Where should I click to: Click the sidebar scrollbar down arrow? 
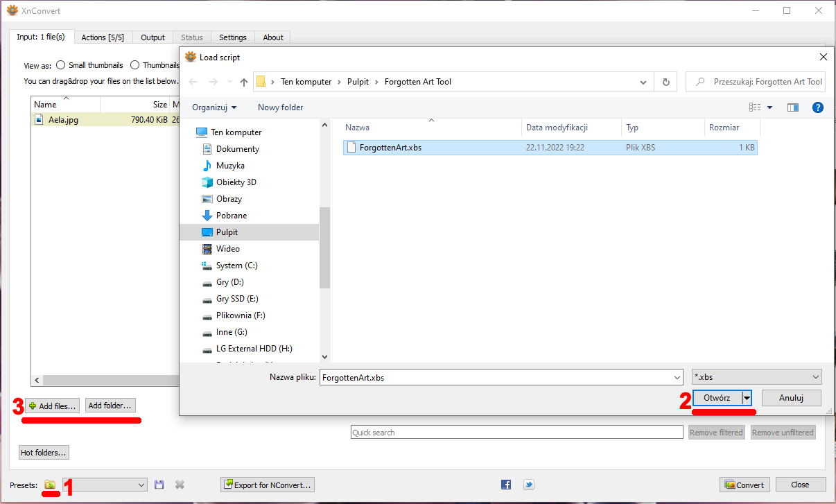coord(325,356)
